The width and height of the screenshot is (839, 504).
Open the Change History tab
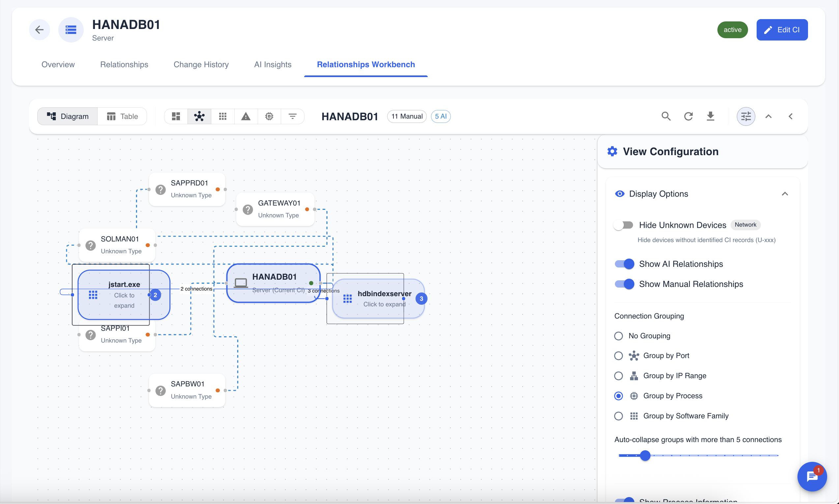[x=201, y=65]
